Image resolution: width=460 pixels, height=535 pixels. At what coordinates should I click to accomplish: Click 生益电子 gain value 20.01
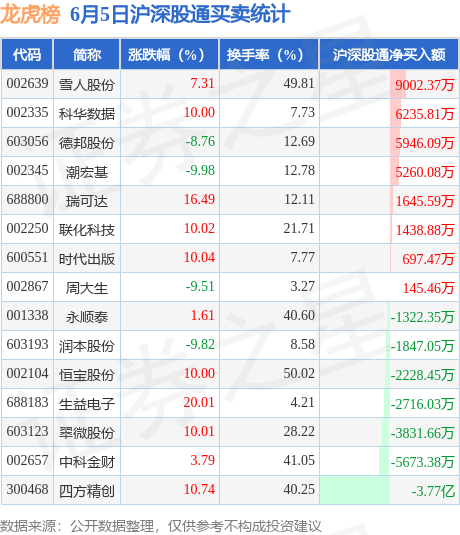tap(199, 403)
